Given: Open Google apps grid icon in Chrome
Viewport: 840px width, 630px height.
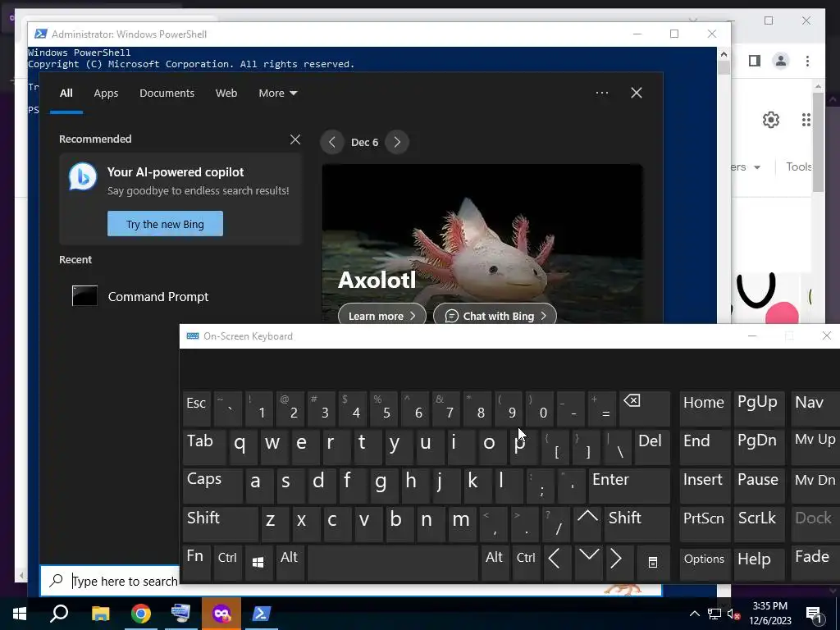Looking at the screenshot, I should pyautogui.click(x=806, y=120).
